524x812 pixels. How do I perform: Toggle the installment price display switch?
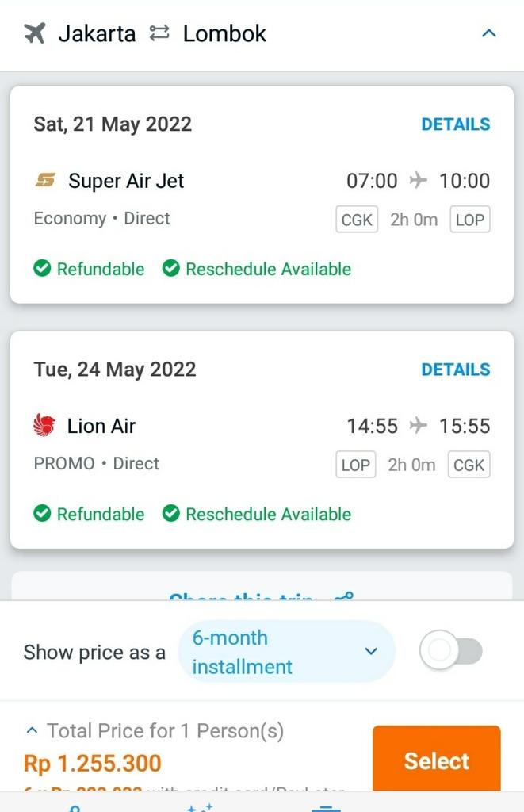click(450, 652)
